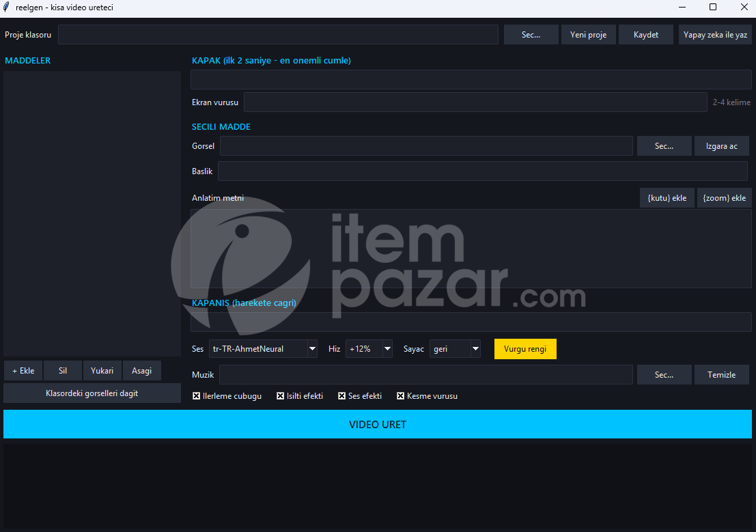Insert a {zoom} tag
The height and width of the screenshot is (532, 756).
click(724, 198)
